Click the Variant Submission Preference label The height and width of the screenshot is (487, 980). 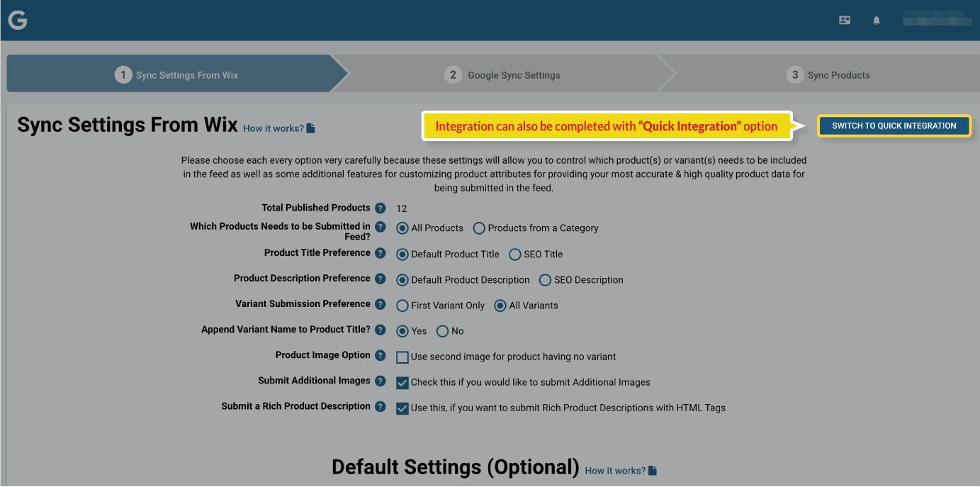(303, 303)
